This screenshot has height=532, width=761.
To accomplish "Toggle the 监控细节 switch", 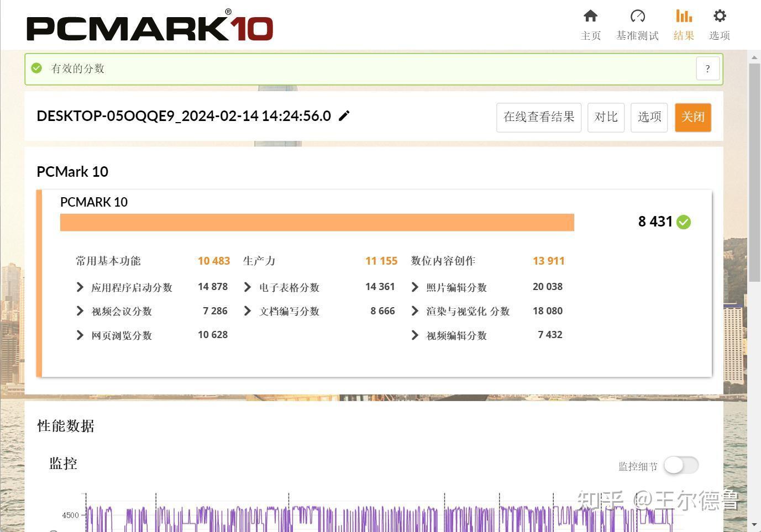I will 681,465.
